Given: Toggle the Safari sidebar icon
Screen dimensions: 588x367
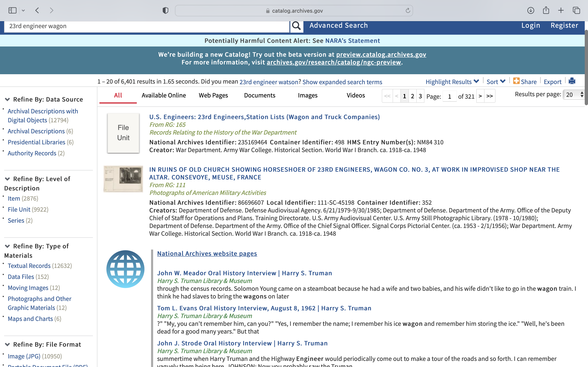Looking at the screenshot, I should 12,10.
